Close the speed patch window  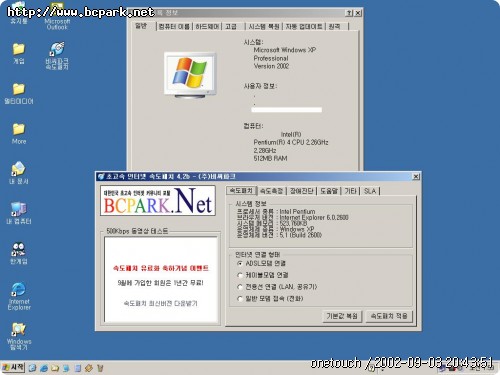(416, 176)
